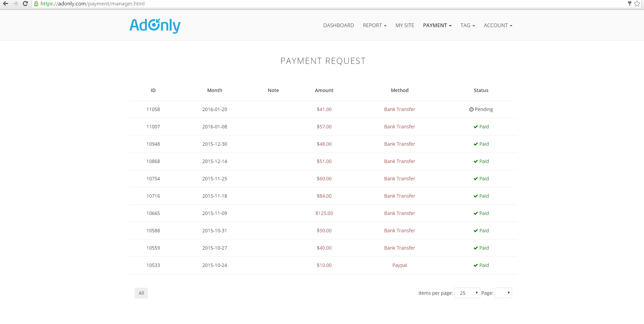Click the browser forward arrow

(x=15, y=4)
